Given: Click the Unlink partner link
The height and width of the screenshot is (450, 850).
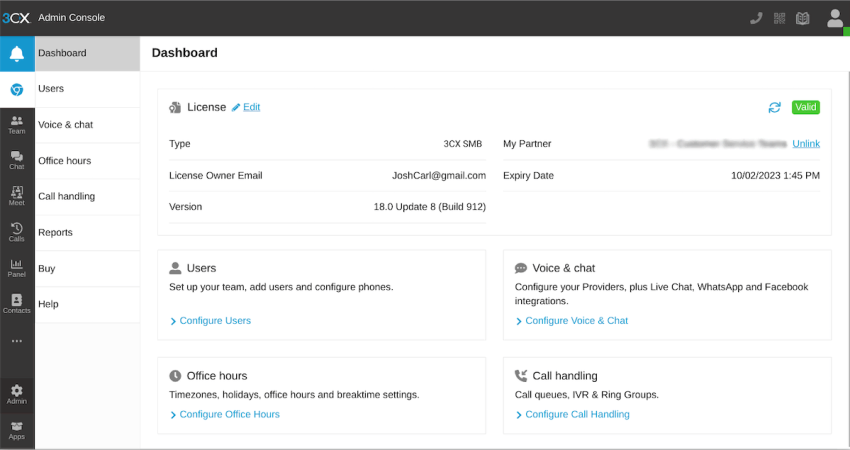Looking at the screenshot, I should click(806, 144).
